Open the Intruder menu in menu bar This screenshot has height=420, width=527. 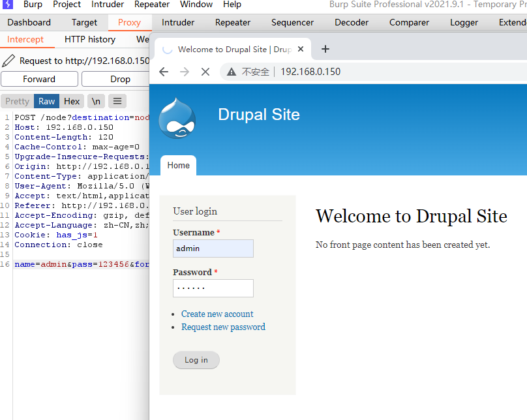coord(108,5)
